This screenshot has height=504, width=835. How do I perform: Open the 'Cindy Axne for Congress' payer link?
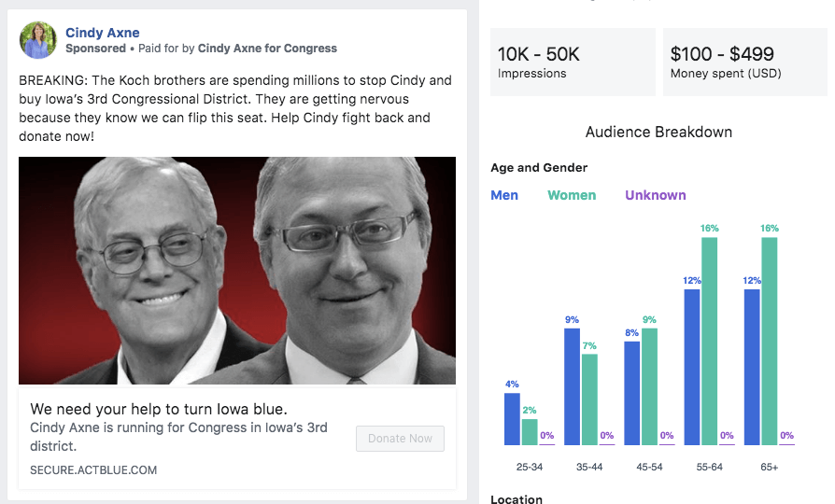click(x=267, y=49)
